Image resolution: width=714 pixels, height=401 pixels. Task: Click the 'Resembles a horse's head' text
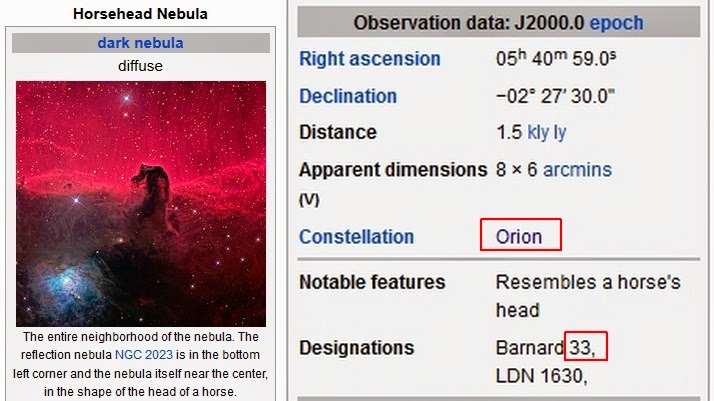pos(587,296)
